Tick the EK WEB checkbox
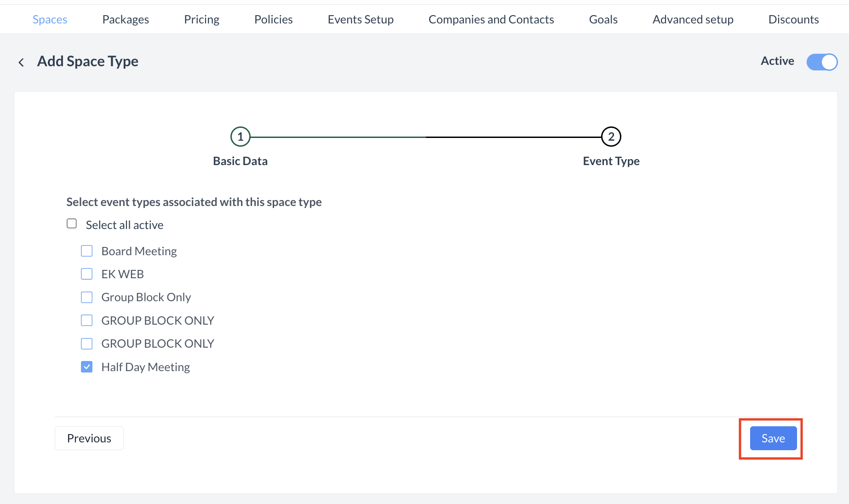The width and height of the screenshot is (849, 504). [x=87, y=274]
